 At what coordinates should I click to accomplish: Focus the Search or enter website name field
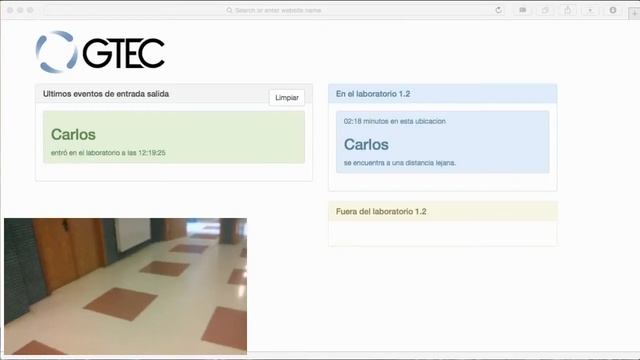point(273,10)
